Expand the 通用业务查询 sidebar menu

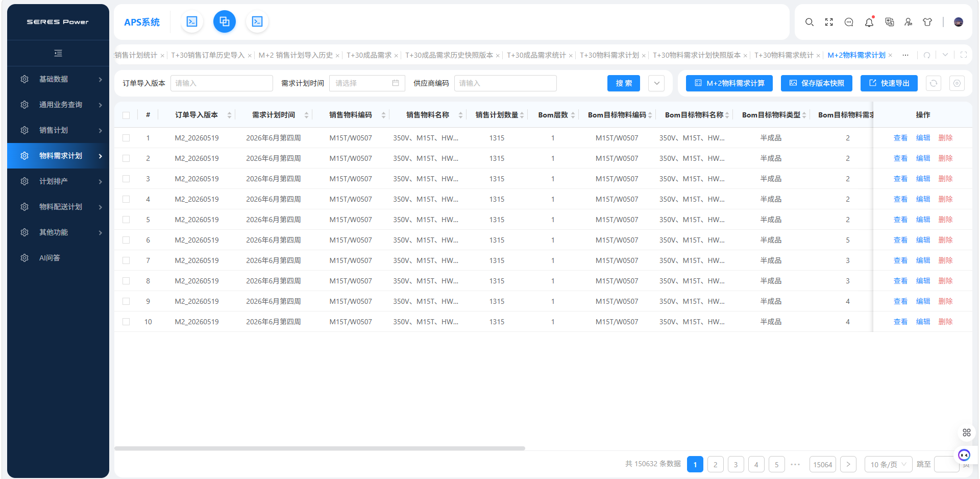[x=58, y=105]
